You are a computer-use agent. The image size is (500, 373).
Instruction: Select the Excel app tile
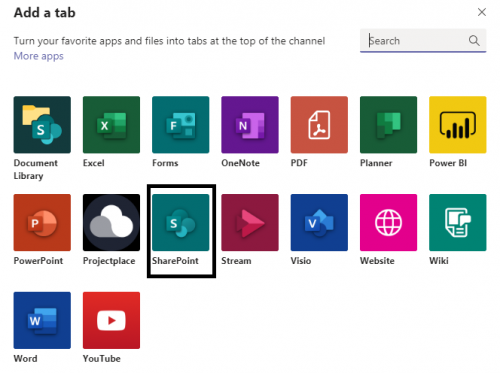(111, 125)
